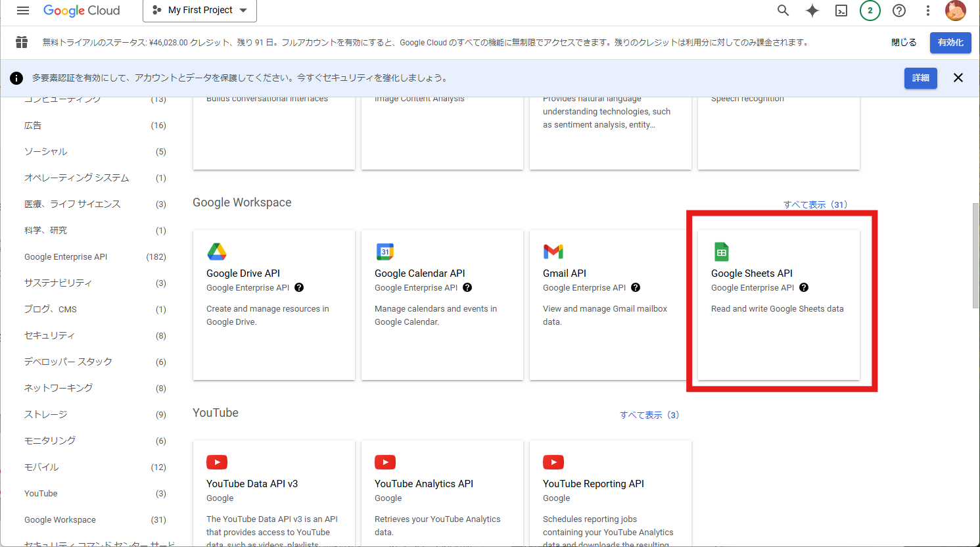980x547 pixels.
Task: Click help icon on Google Calendar API card
Action: click(467, 287)
